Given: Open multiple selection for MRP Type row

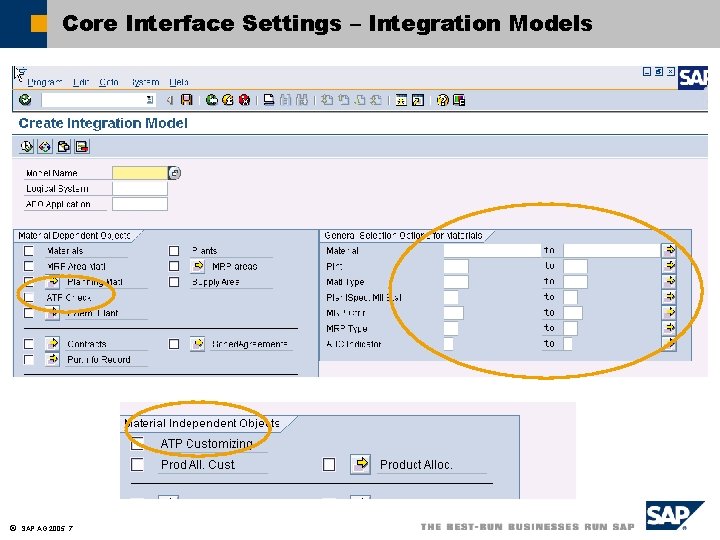Looking at the screenshot, I should tap(669, 328).
